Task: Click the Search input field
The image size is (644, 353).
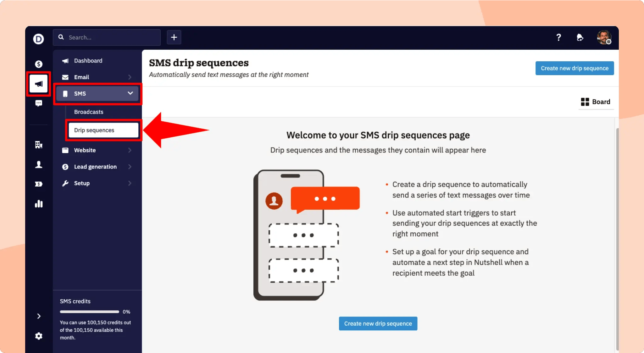Action: tap(107, 37)
